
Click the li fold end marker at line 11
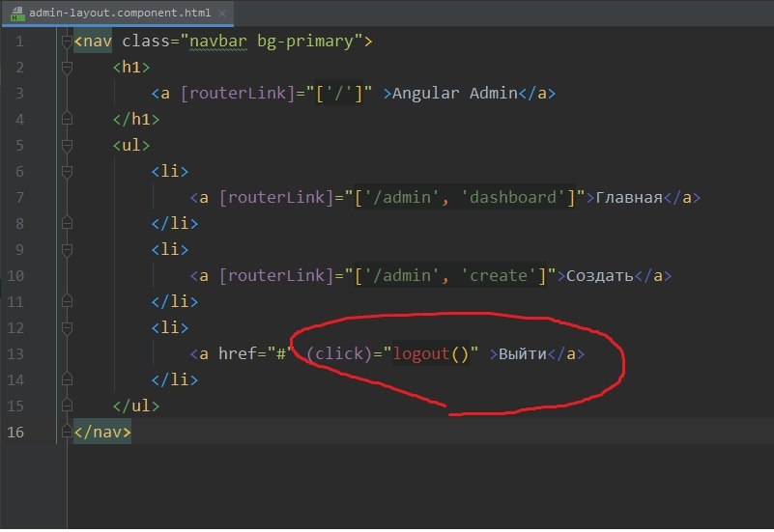point(67,301)
